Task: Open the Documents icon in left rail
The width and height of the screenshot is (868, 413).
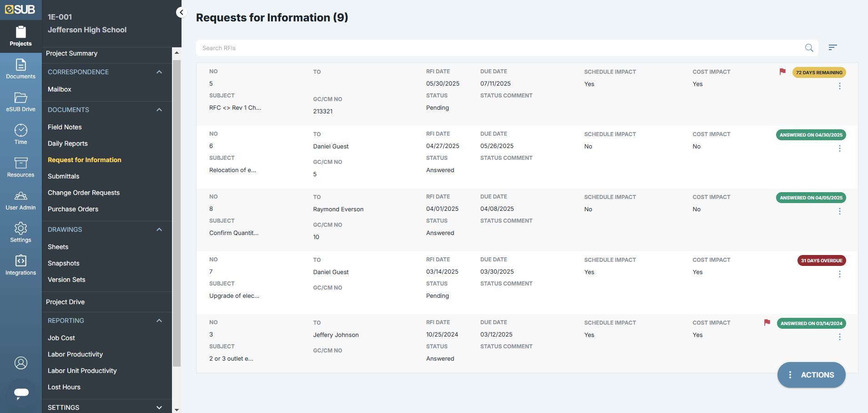Action: click(20, 69)
